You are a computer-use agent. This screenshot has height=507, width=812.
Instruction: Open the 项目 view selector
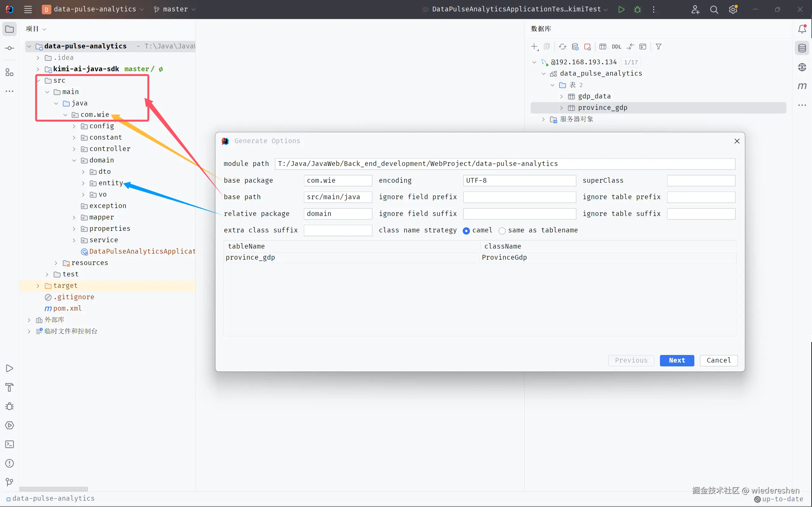click(x=36, y=29)
